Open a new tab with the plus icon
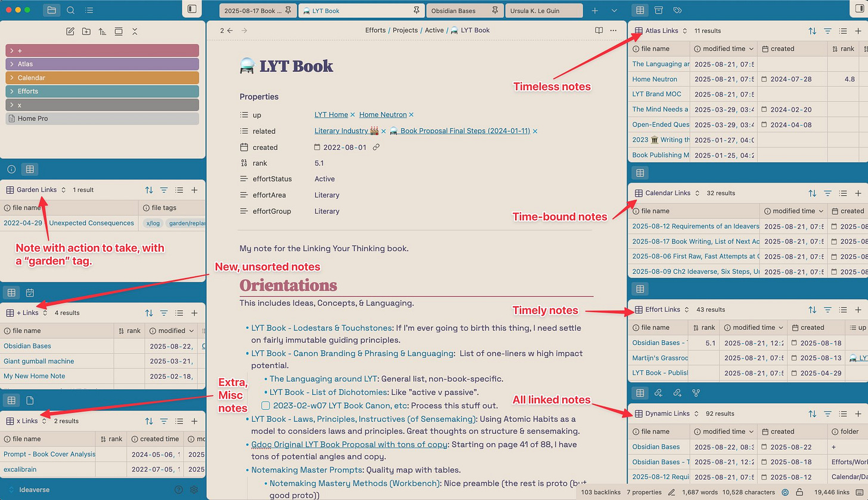 [595, 11]
